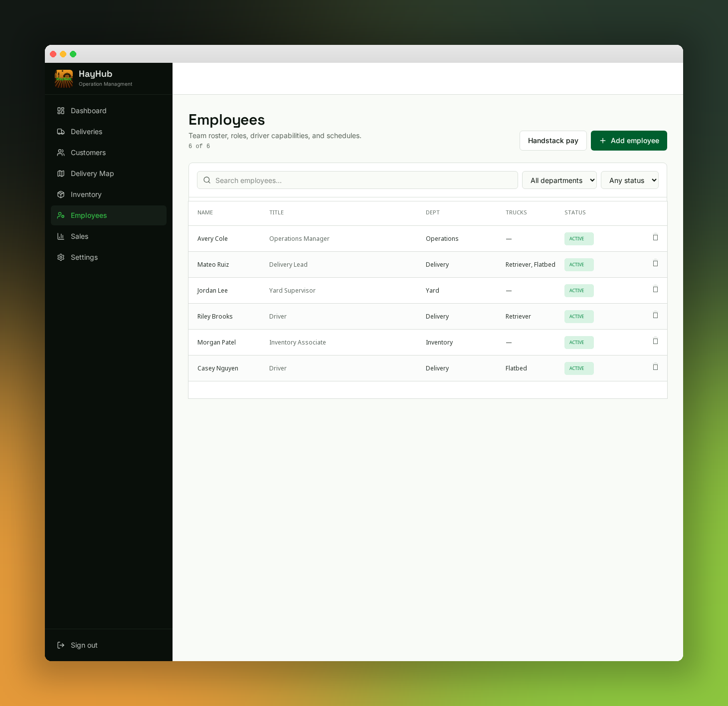728x706 pixels.
Task: Select the name Mateo Ruiz
Action: [x=213, y=265]
